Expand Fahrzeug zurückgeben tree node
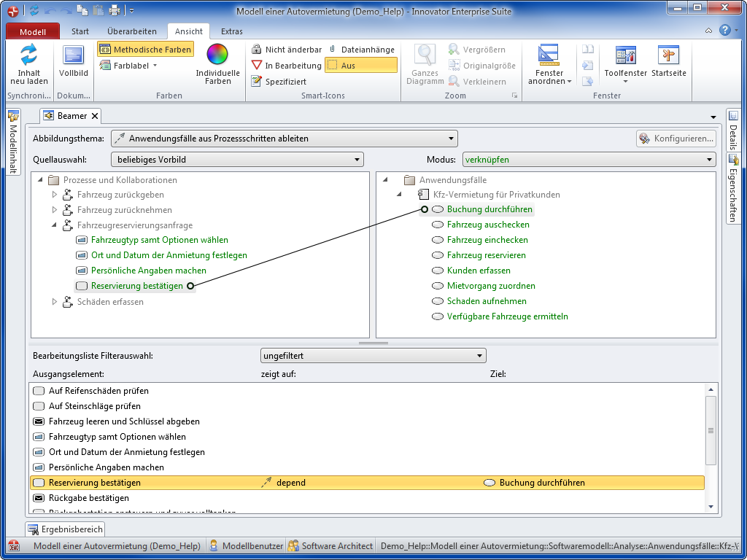This screenshot has height=560, width=747. tap(55, 195)
